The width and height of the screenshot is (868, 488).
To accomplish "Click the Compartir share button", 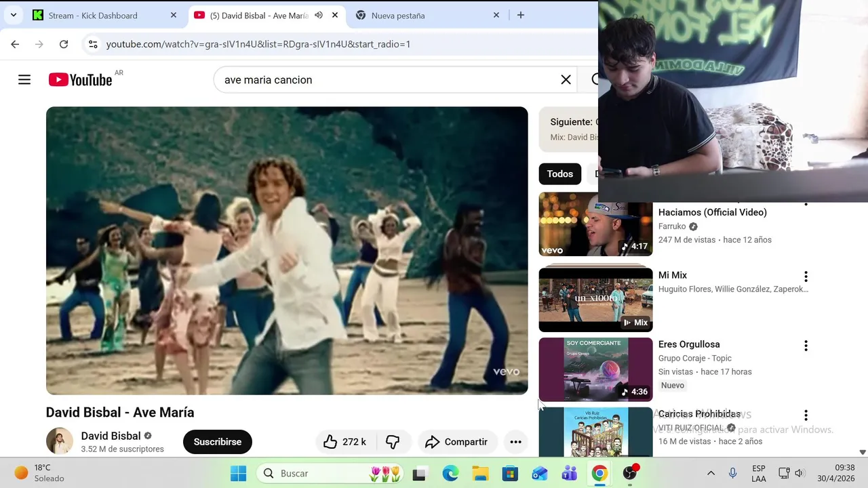I will coord(458,442).
